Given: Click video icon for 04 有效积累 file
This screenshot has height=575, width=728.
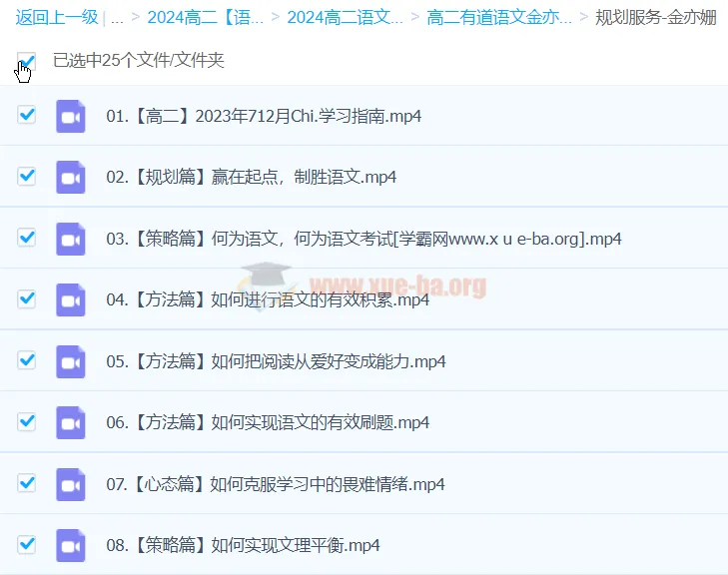Looking at the screenshot, I should pyautogui.click(x=70, y=299).
